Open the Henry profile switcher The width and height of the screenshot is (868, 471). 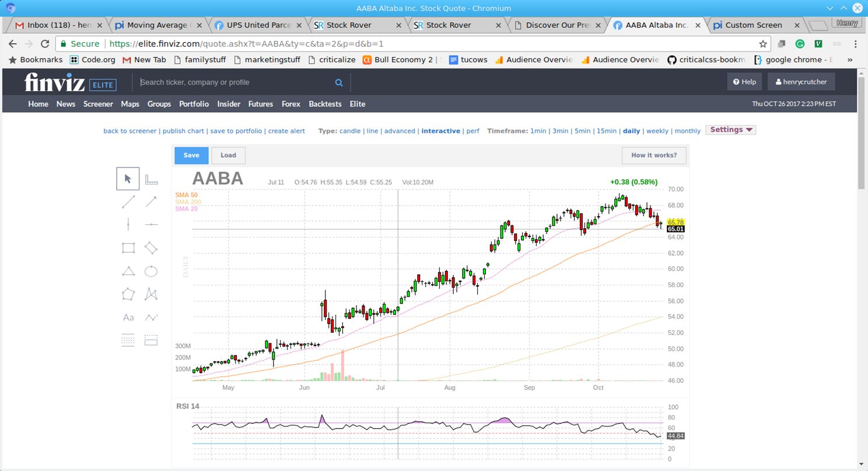[847, 23]
